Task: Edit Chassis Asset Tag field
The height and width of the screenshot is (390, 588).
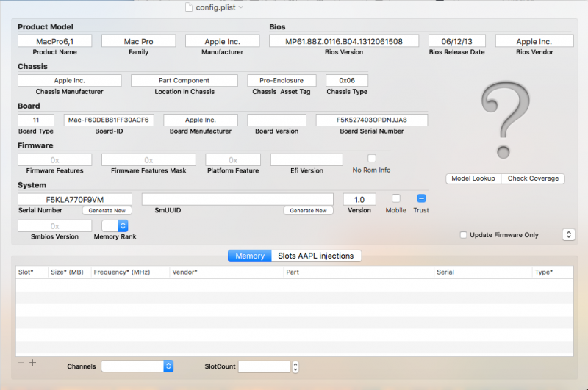Action: point(282,80)
